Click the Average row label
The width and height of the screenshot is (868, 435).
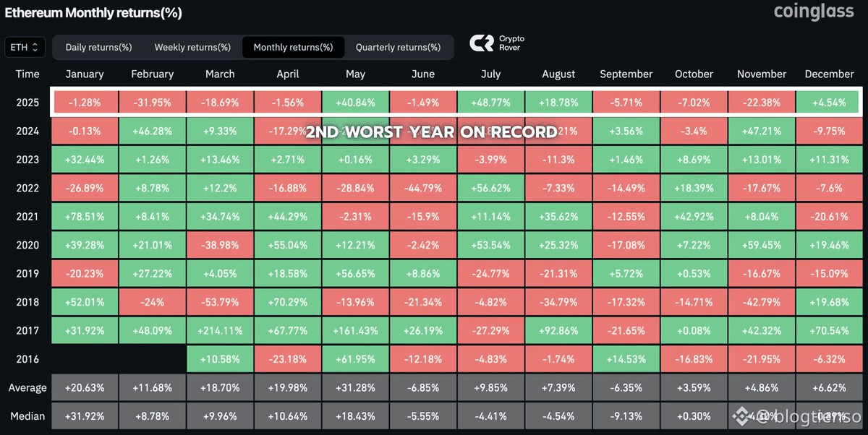point(27,388)
